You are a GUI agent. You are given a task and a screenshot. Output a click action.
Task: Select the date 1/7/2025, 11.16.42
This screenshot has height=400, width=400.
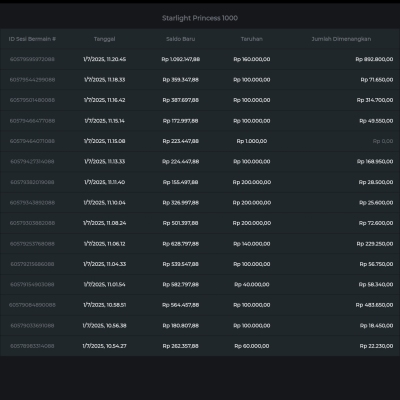(x=104, y=100)
